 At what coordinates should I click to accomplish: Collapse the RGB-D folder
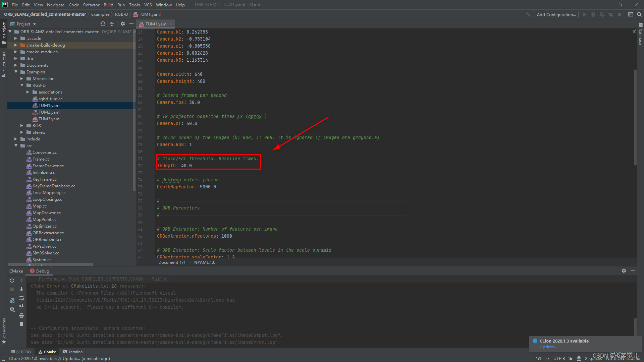[21, 85]
